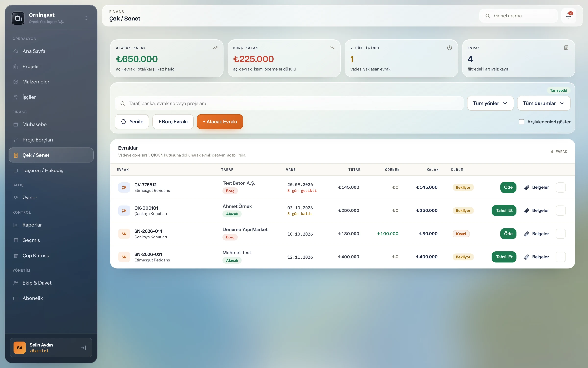Click Ekip & Davet in sidebar
This screenshot has width=588, height=368.
[51, 283]
